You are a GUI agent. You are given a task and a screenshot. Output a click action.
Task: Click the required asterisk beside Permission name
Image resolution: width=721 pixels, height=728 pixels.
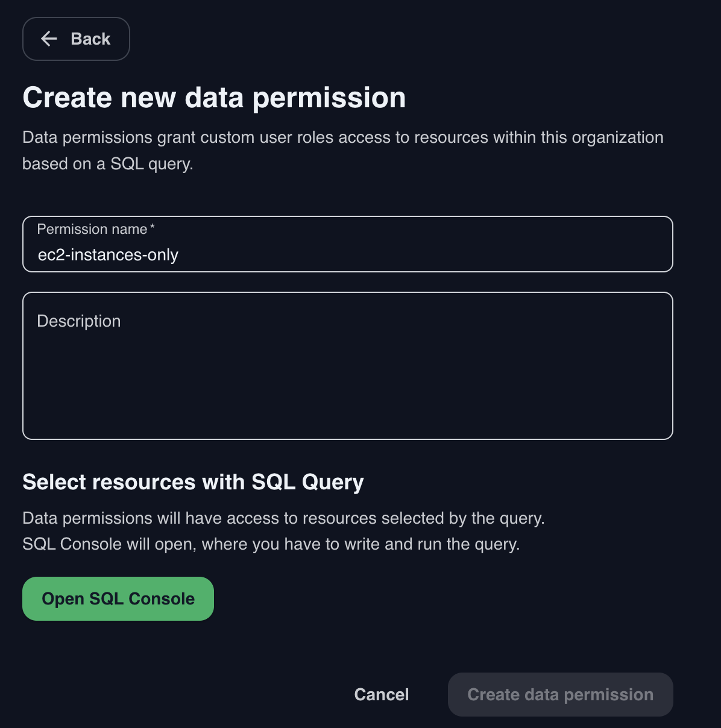153,227
